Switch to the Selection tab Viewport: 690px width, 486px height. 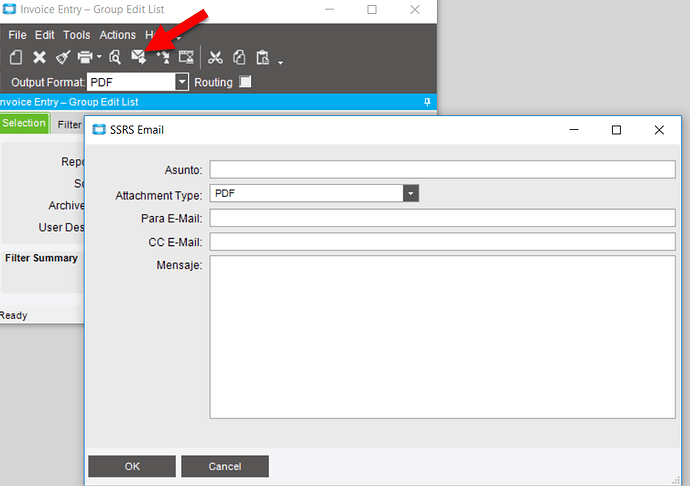click(x=24, y=123)
